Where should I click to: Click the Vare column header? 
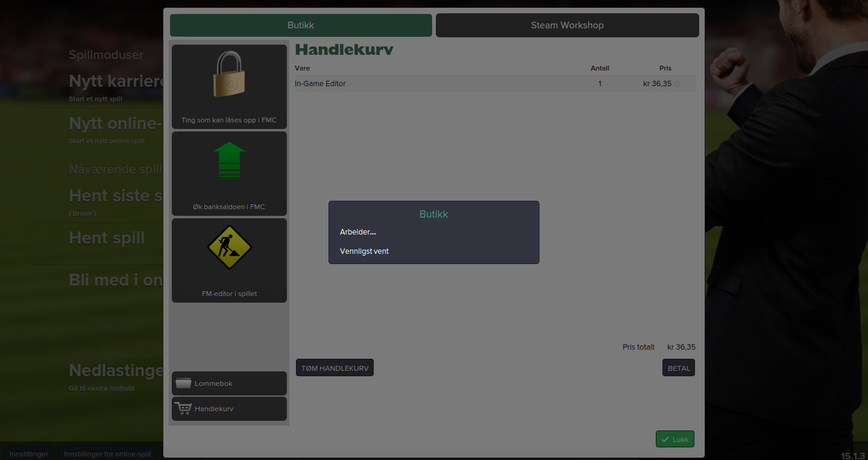(x=302, y=68)
